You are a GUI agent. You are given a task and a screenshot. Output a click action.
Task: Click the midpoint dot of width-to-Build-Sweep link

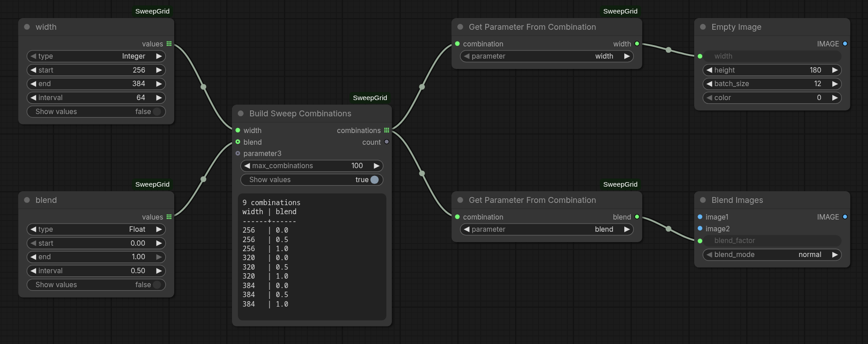coord(204,87)
